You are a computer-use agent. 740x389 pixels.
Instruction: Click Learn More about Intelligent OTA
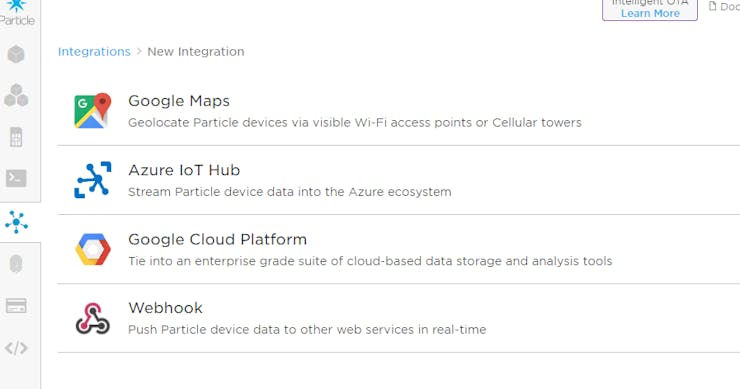tap(650, 14)
